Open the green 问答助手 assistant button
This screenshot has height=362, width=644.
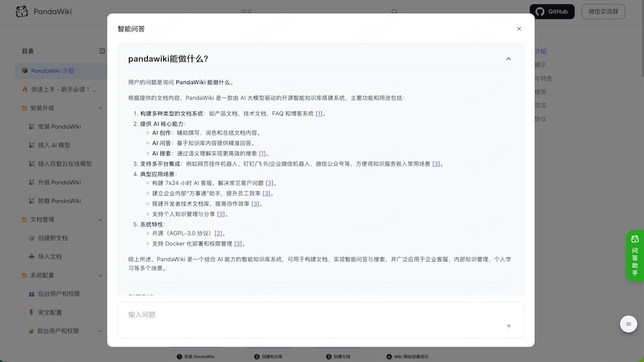pos(634,256)
